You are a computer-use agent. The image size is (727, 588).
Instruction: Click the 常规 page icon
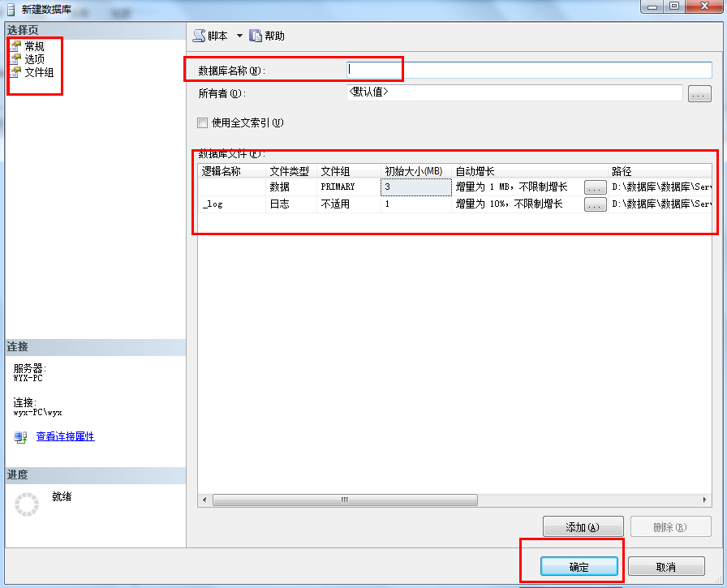[16, 46]
